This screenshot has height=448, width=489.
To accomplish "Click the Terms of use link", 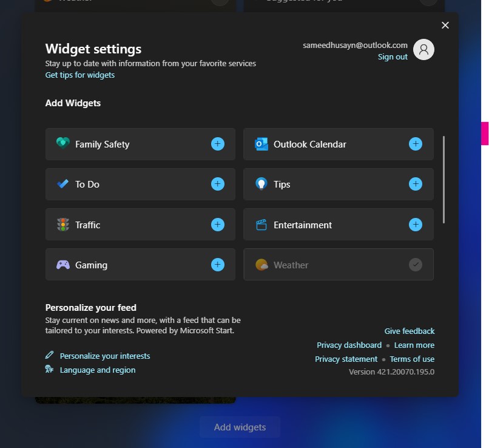I will click(412, 359).
